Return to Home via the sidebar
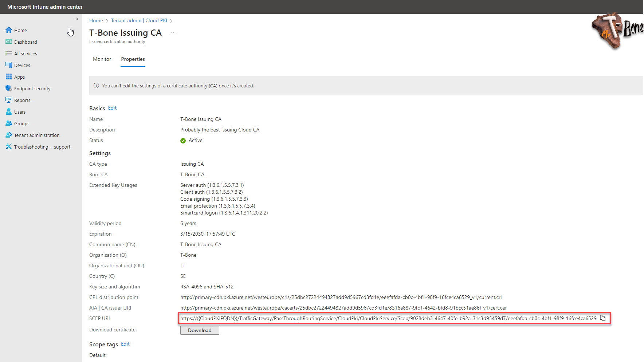 (20, 30)
